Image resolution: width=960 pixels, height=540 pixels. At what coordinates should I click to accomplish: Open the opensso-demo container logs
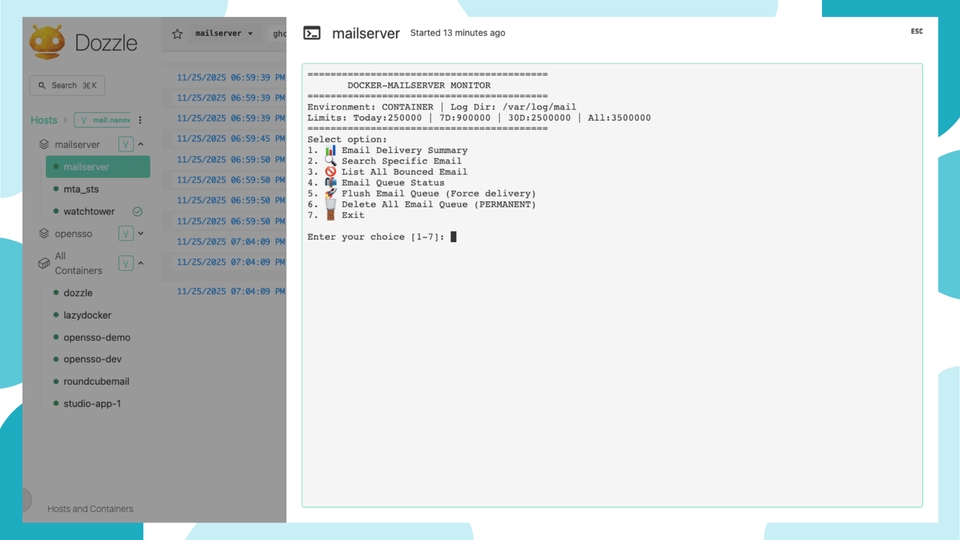[x=97, y=337]
